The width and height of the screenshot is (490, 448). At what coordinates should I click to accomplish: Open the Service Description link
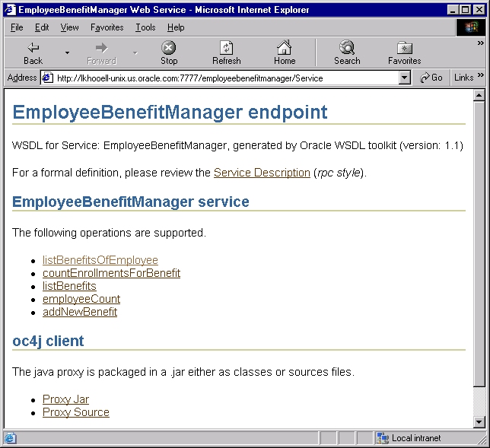(262, 173)
